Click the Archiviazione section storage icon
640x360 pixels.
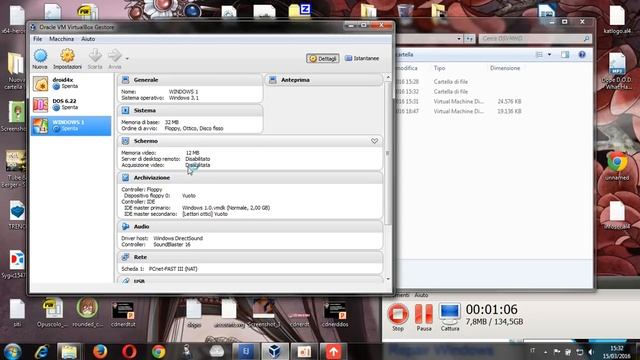click(125, 178)
